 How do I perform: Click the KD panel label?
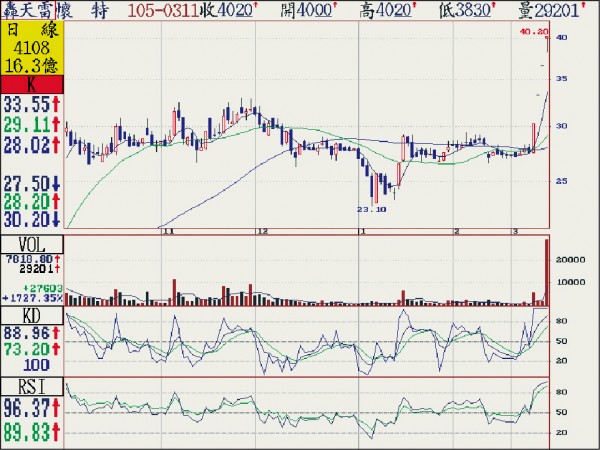click(32, 316)
